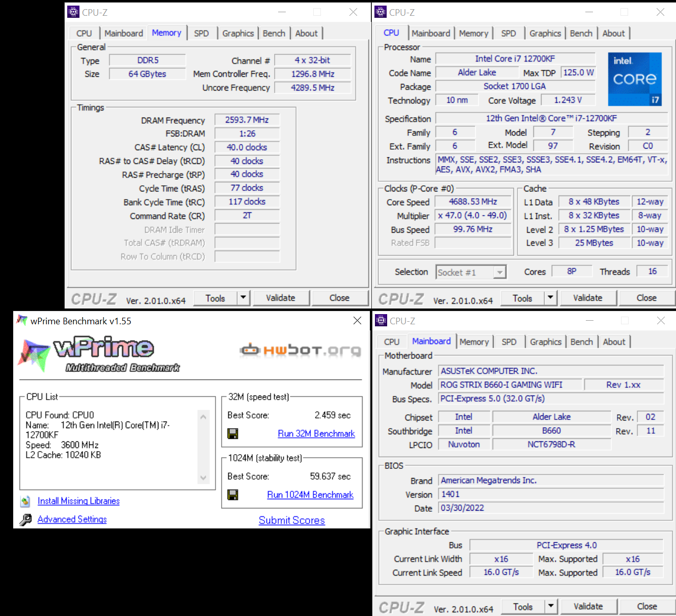676x616 pixels.
Task: Select Mainboard tab in Processor window
Action: tap(431, 34)
